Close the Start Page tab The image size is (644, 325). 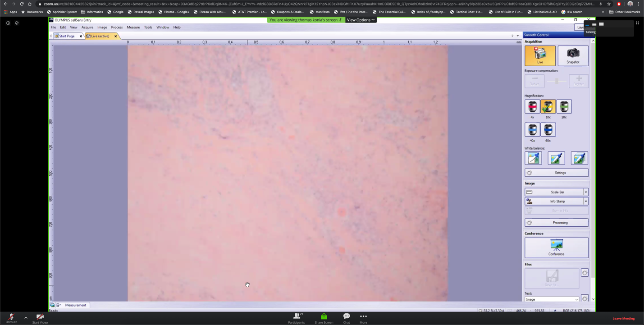point(81,36)
